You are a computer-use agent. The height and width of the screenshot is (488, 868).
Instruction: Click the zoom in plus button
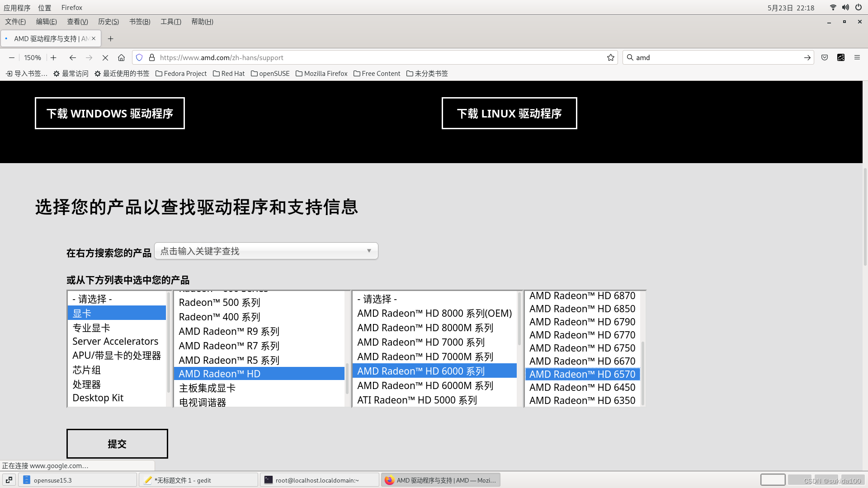point(53,57)
